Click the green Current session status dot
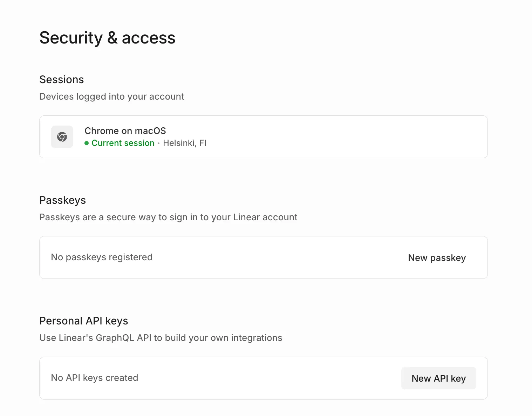The image size is (532, 416). point(87,143)
